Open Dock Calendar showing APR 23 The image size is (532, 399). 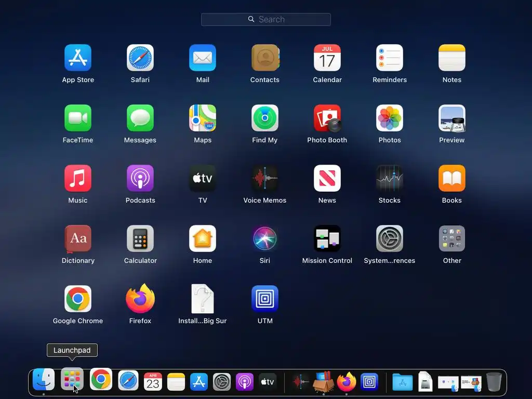(153, 381)
